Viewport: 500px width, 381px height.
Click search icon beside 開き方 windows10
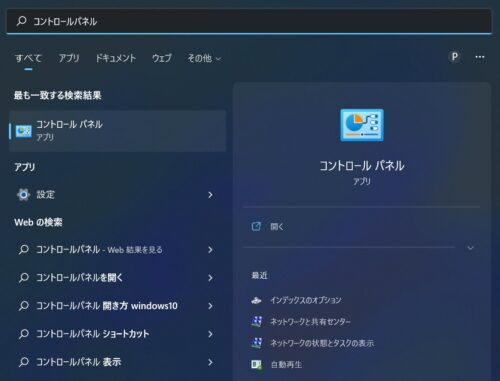(24, 306)
